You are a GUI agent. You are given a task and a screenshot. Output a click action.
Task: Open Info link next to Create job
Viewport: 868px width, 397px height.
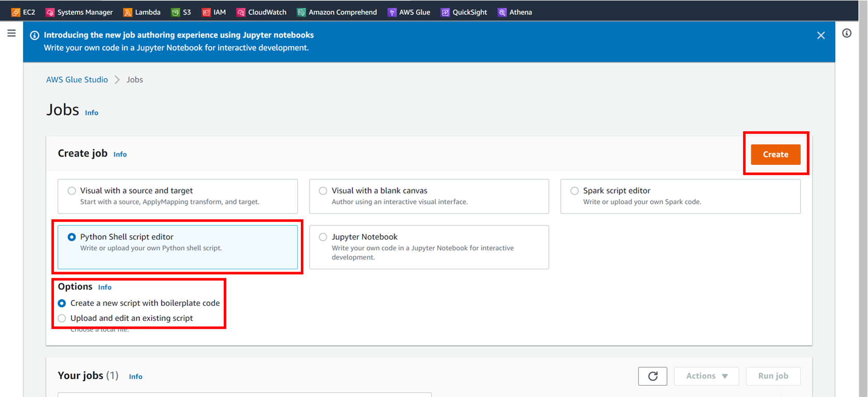click(x=120, y=154)
